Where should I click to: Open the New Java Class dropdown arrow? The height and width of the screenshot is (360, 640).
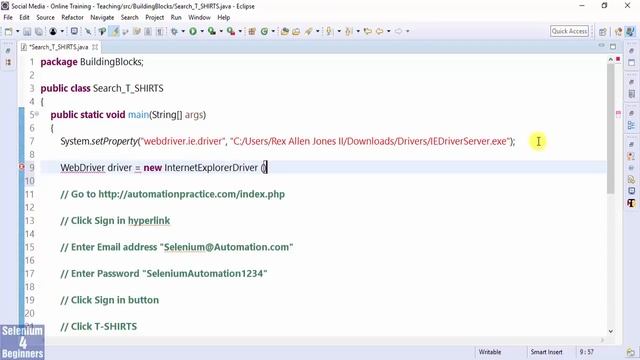click(273, 31)
